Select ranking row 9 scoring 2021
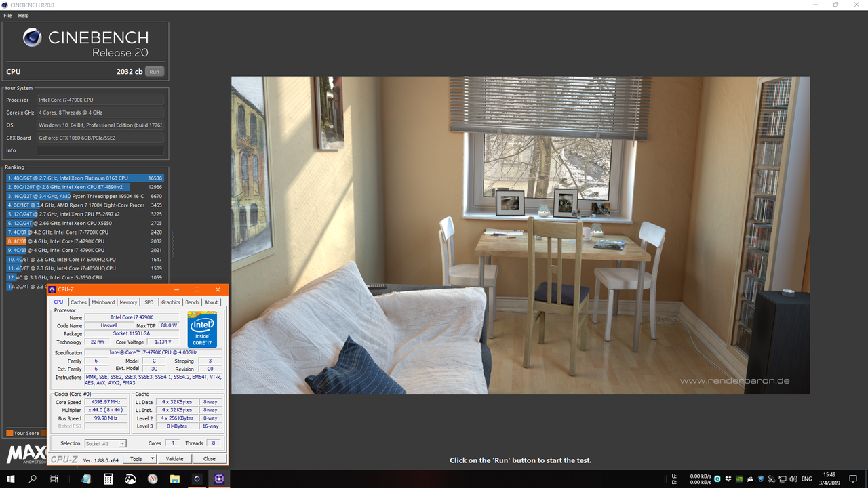The image size is (868, 488). (x=85, y=250)
